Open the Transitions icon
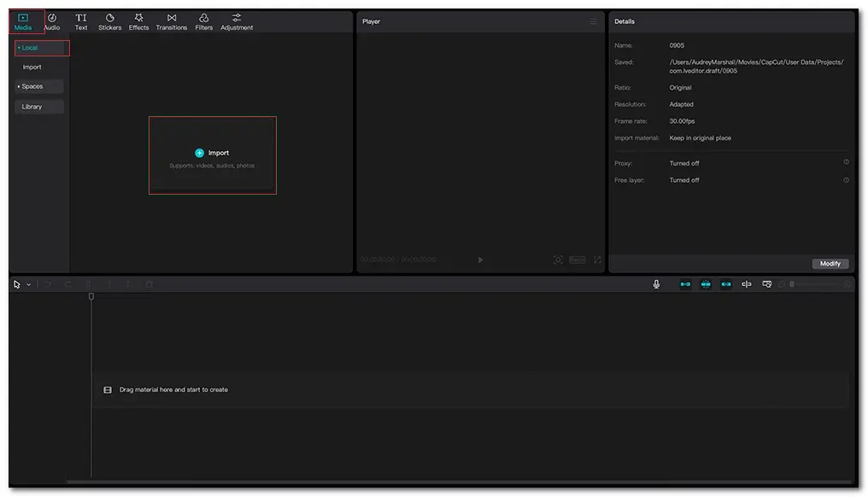 171,21
